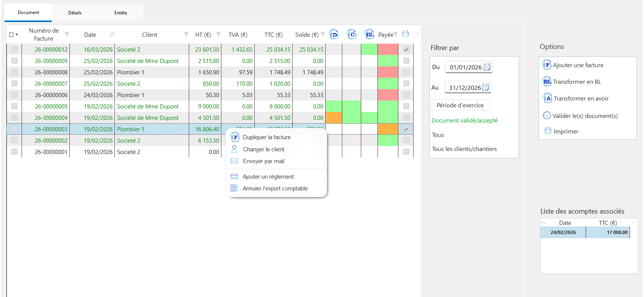Open the Solde (€) column filter funnel
The image size is (644, 297).
coord(323,35)
